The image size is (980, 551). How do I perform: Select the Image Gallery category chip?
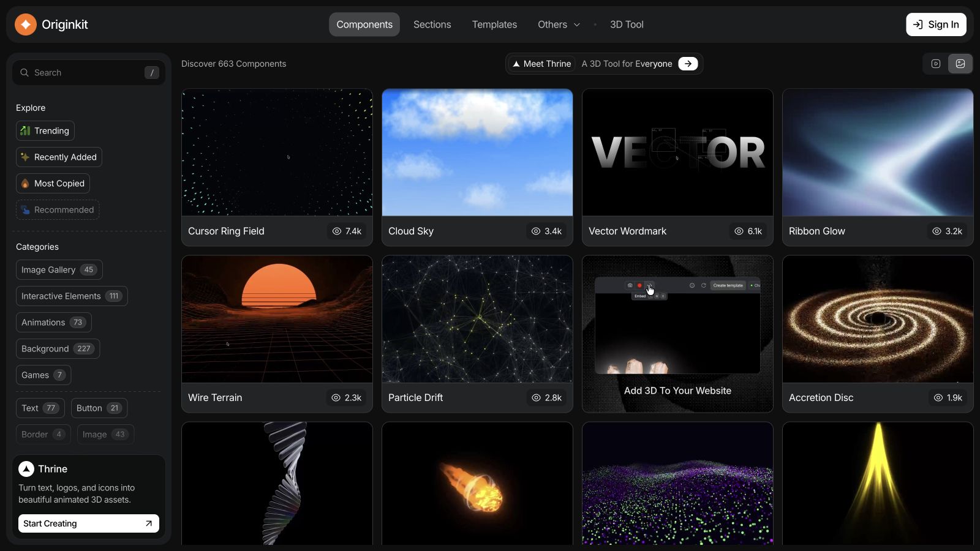[59, 269]
